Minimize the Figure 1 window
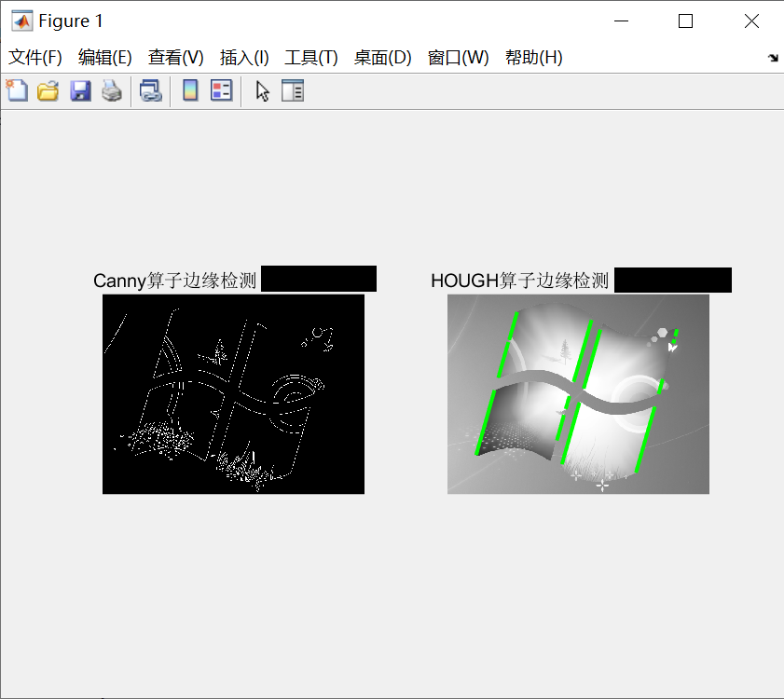The height and width of the screenshot is (699, 784). tap(621, 21)
